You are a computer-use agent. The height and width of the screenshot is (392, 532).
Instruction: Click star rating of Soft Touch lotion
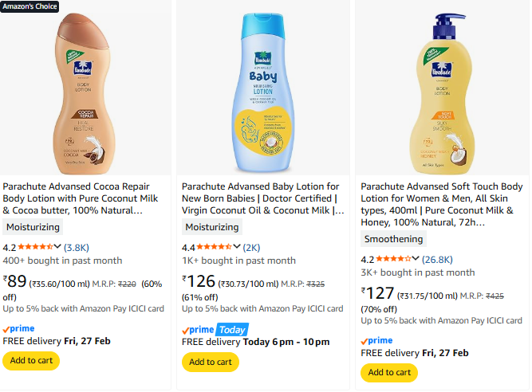coord(393,259)
